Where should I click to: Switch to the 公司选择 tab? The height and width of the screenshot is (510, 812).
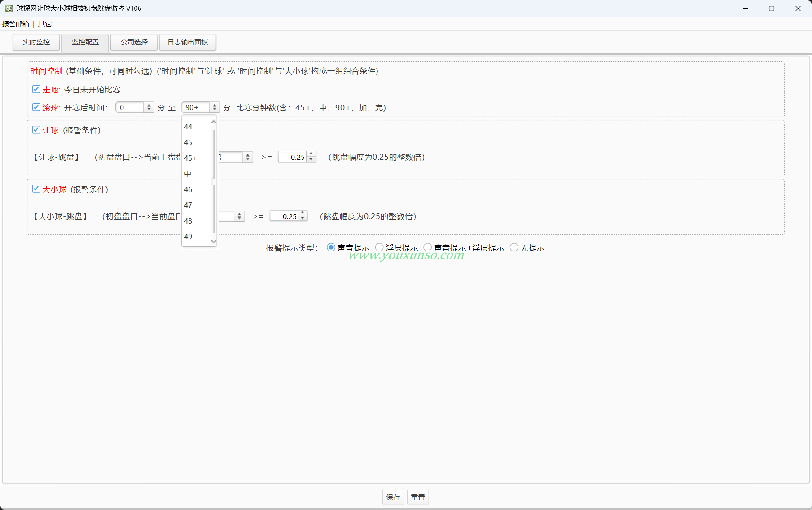(134, 42)
